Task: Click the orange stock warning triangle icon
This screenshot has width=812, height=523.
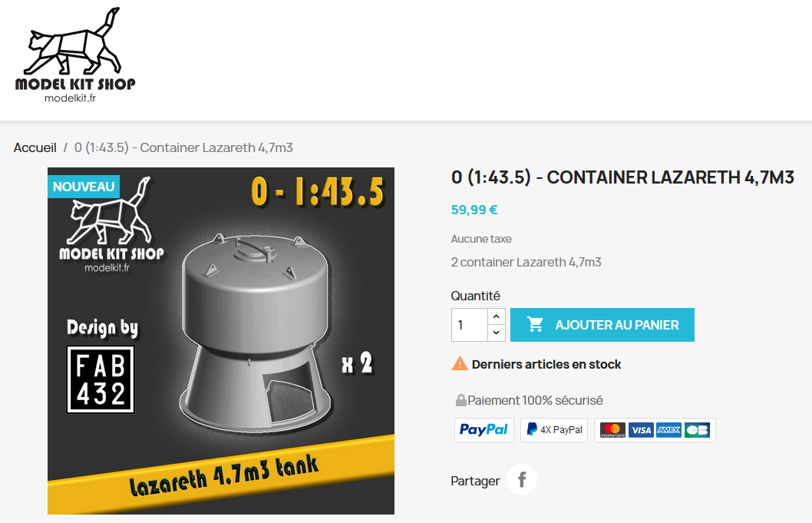Action: 459,364
